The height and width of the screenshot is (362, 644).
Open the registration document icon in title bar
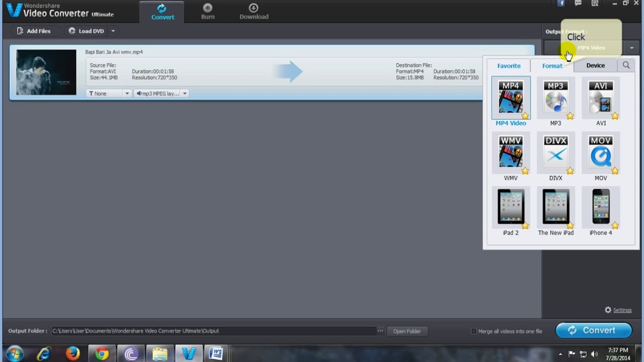[x=595, y=4]
